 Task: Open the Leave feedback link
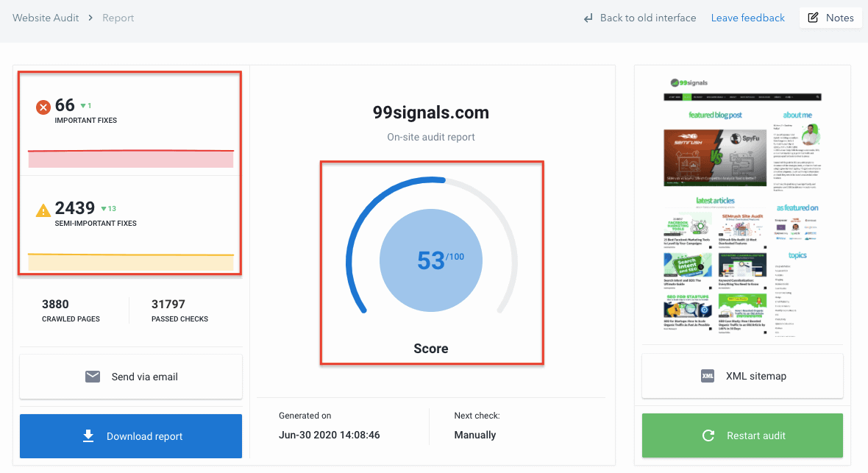[747, 18]
